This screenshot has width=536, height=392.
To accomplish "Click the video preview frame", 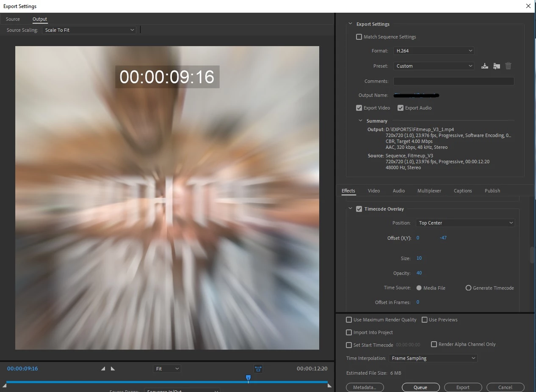I will tap(167, 198).
